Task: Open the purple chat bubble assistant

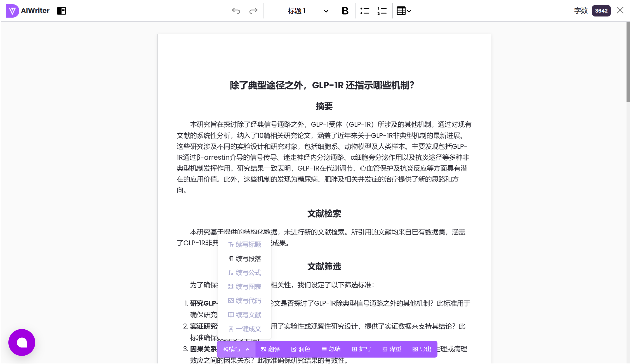Action: pyautogui.click(x=22, y=342)
